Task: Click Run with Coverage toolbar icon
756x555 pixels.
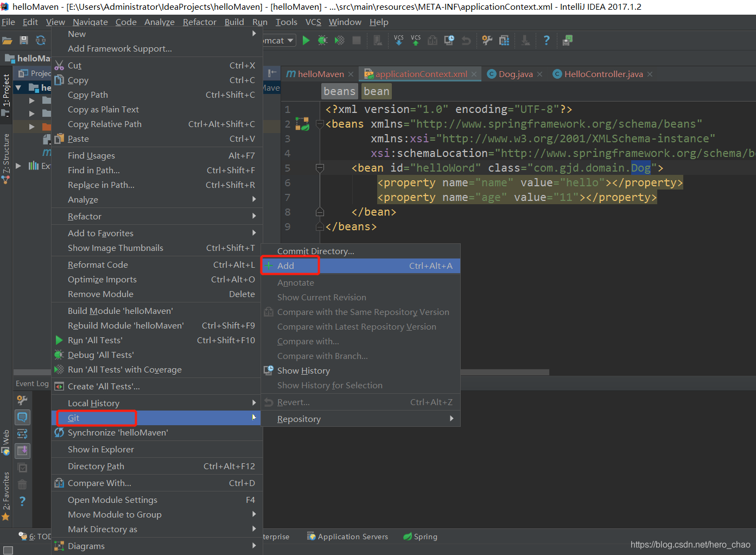Action: (x=340, y=40)
